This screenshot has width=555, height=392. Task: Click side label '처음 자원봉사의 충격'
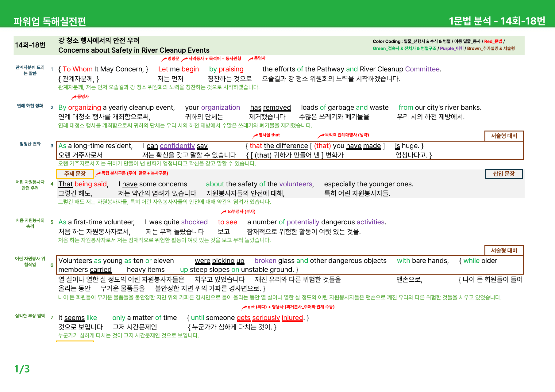[x=30, y=223]
